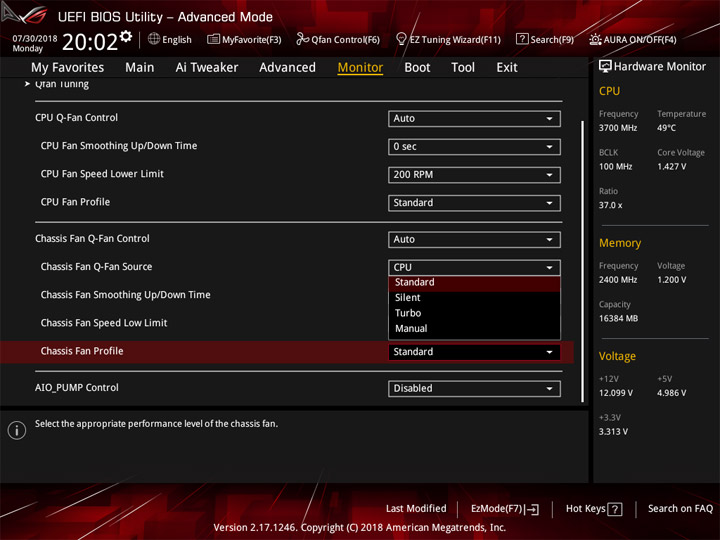720x540 pixels.
Task: Click CPU temperature value 49°C
Action: pyautogui.click(x=666, y=128)
